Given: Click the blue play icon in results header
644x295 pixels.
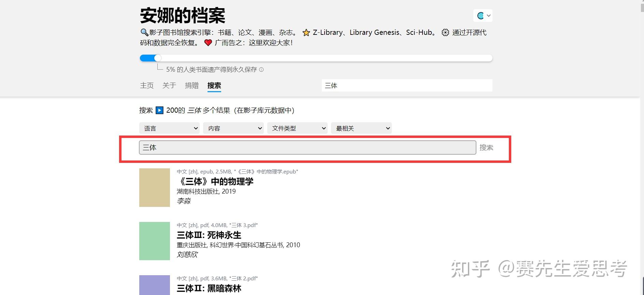Looking at the screenshot, I should pos(159,110).
